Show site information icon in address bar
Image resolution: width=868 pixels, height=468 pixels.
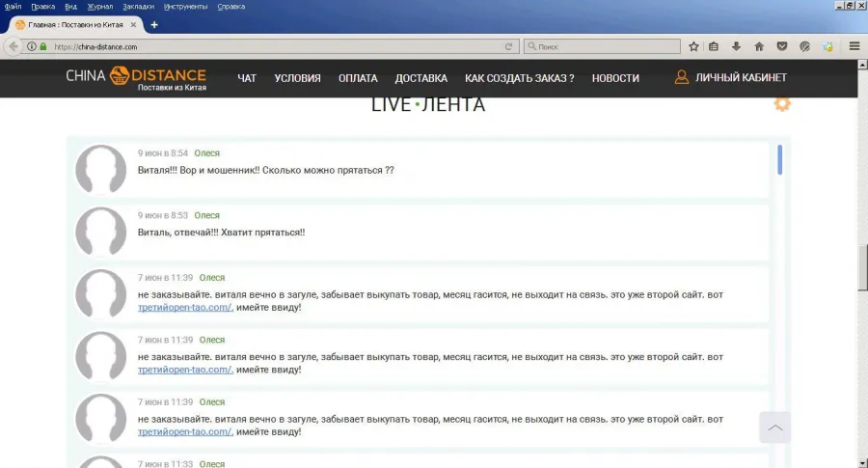coord(32,46)
